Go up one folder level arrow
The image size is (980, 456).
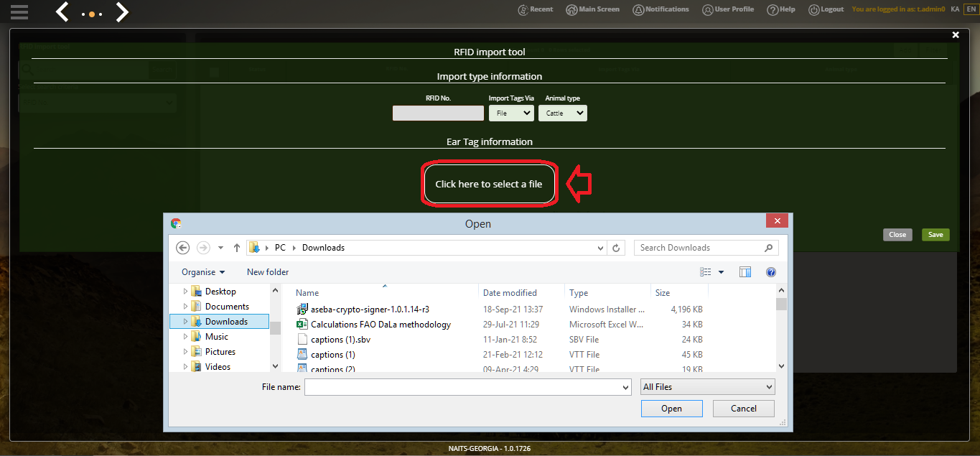(237, 248)
